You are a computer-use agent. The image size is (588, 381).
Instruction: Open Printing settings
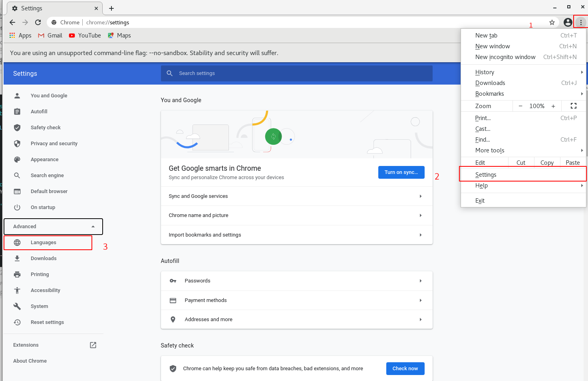(x=40, y=274)
